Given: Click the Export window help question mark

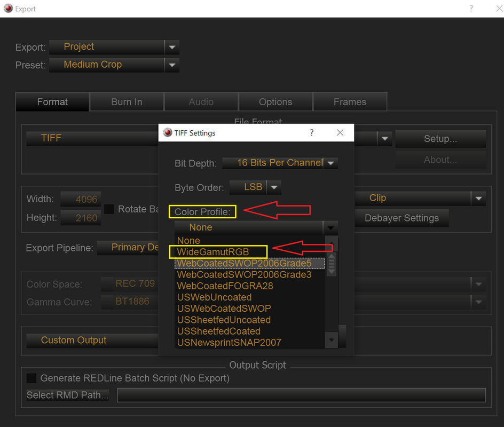Looking at the screenshot, I should pos(471,9).
